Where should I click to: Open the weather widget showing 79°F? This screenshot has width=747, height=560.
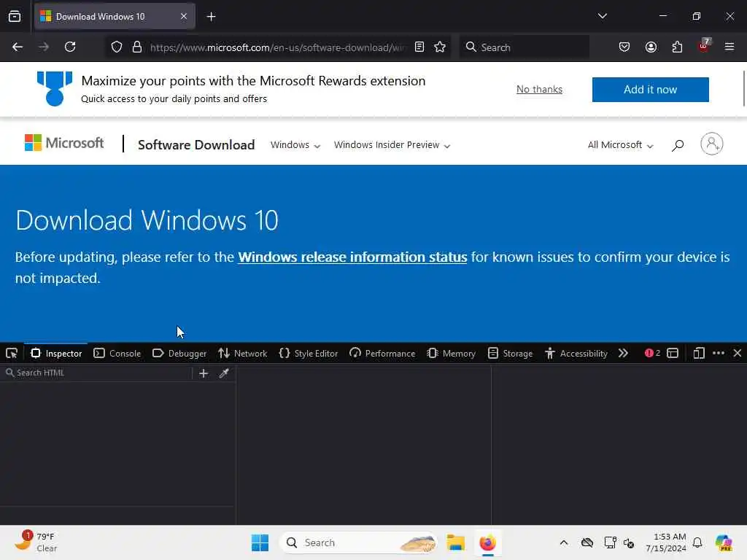point(36,542)
